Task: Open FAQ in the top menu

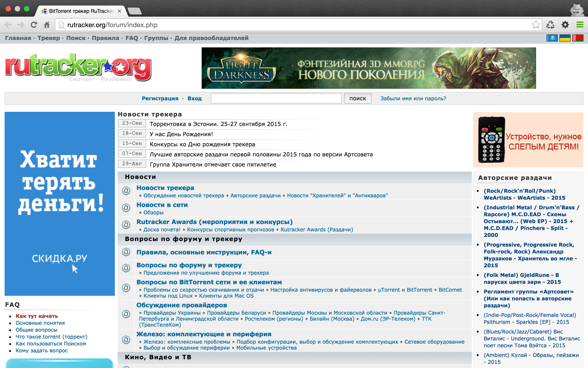Action: tap(132, 38)
